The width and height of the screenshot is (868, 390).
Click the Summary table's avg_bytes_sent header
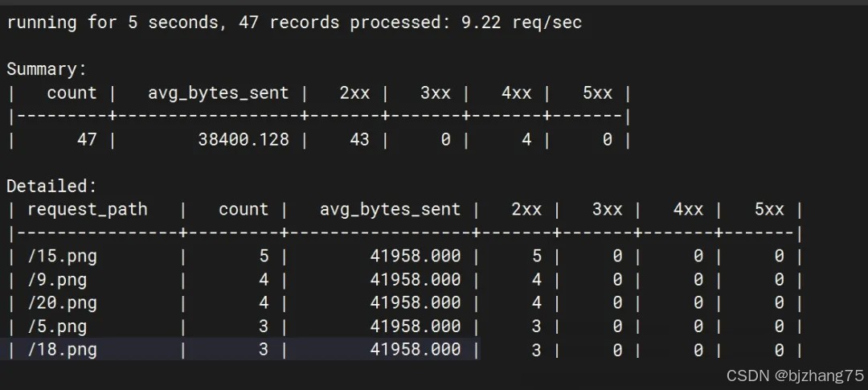pyautogui.click(x=218, y=93)
